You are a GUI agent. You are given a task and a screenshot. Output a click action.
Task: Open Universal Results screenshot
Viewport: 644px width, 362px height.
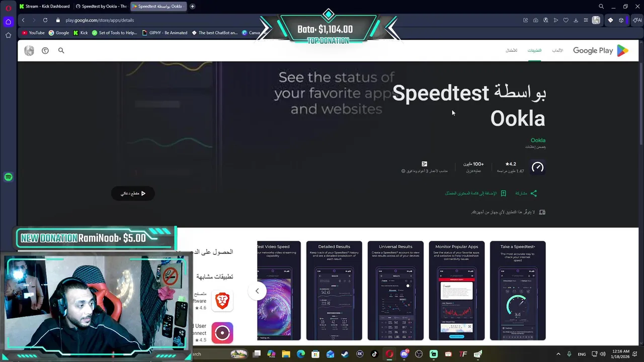(x=395, y=291)
